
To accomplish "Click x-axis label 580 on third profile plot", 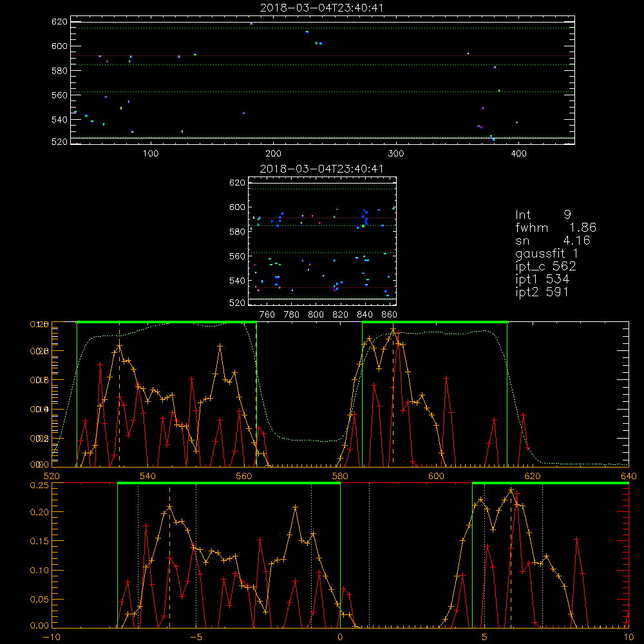I will (340, 477).
